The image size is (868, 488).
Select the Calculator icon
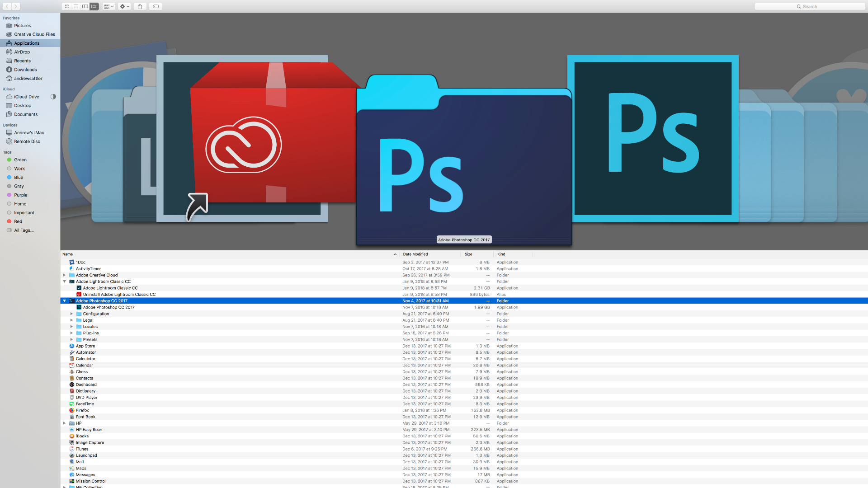(x=71, y=359)
